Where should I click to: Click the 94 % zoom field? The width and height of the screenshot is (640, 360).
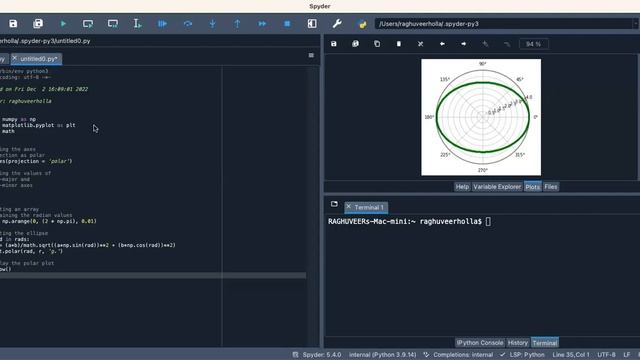pos(533,44)
